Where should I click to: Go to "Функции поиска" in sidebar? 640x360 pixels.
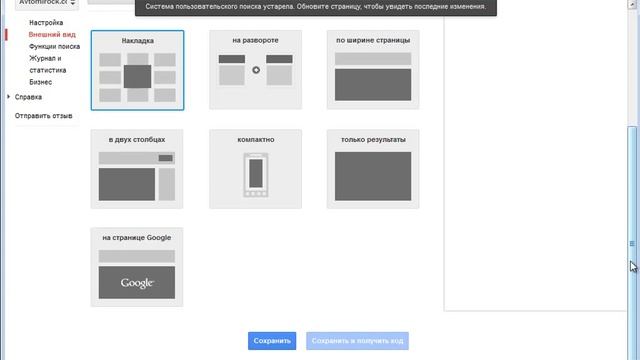[x=54, y=46]
